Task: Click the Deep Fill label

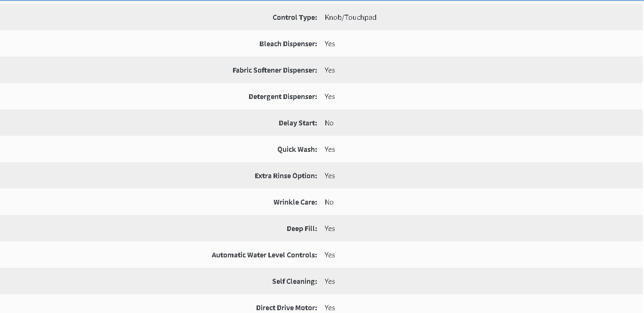Action: pyautogui.click(x=302, y=229)
